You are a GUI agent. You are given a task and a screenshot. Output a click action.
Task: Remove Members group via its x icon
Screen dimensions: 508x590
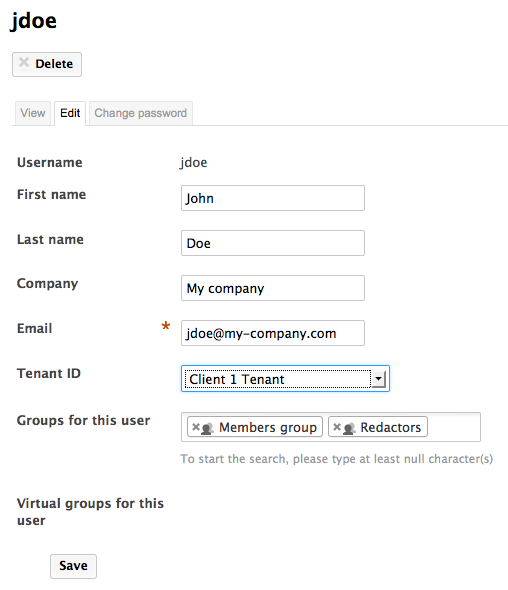[x=196, y=427]
